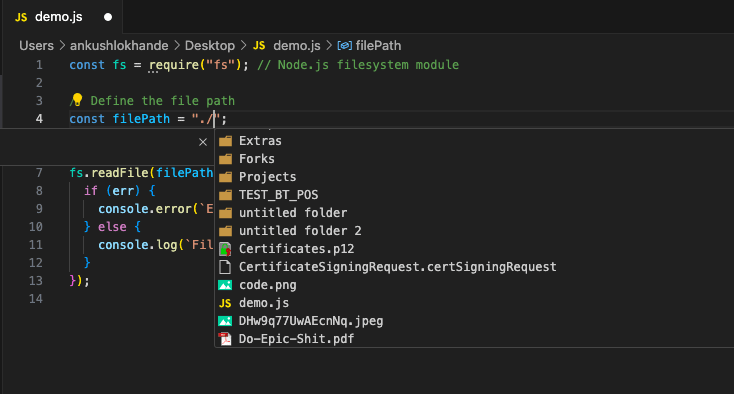Image resolution: width=734 pixels, height=394 pixels.
Task: Click the filePath variable symbol icon in breadcrumb
Action: click(x=345, y=45)
